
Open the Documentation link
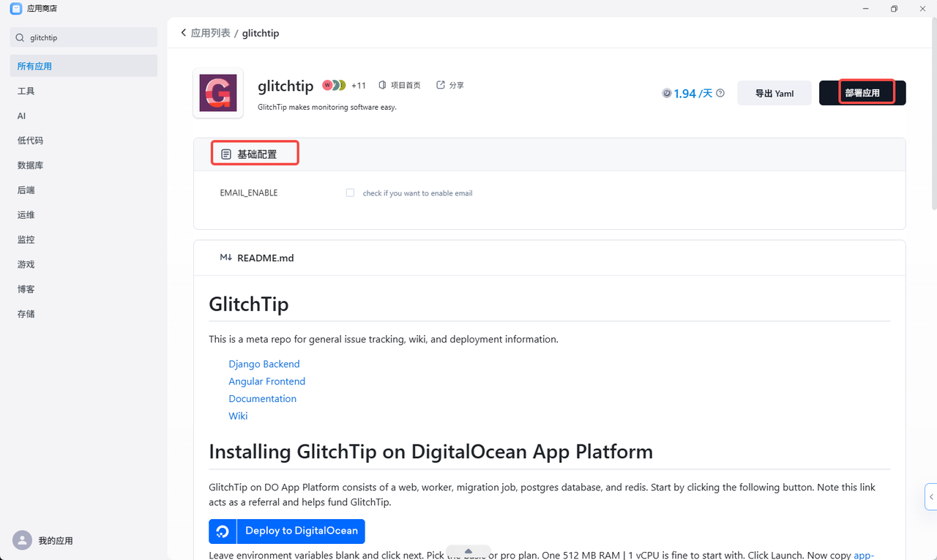tap(262, 399)
